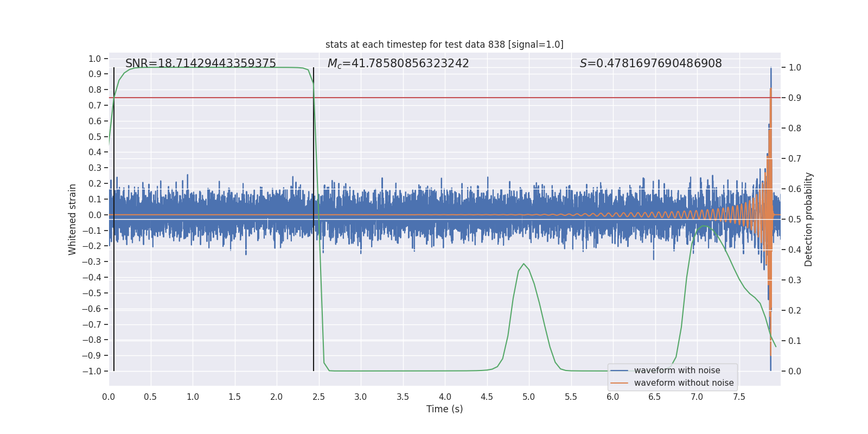
Task: Click the −0.2 tick on the Whitened strain axis
Action: 92,246
